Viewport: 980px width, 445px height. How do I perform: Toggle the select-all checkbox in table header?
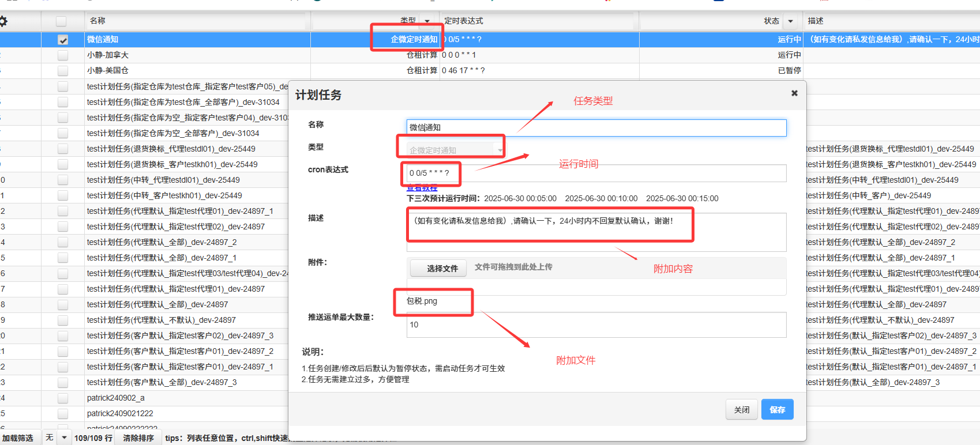point(61,21)
